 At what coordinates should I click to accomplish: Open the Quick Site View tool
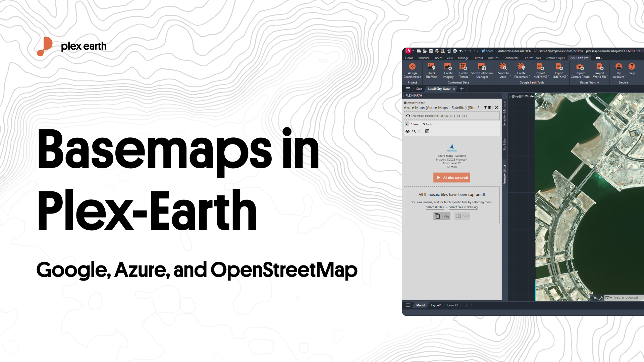431,66
